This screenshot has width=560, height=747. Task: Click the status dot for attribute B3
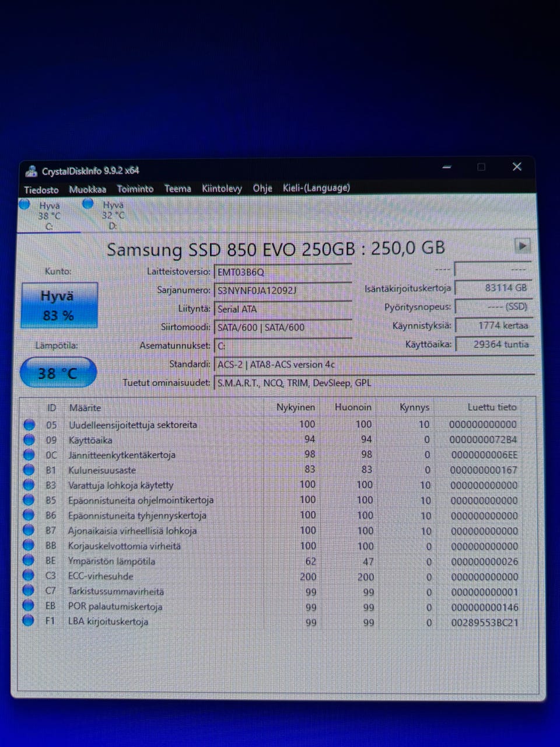click(x=29, y=486)
